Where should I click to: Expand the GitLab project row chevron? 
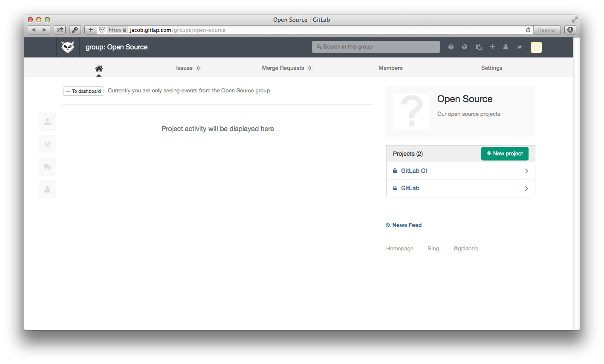point(526,188)
